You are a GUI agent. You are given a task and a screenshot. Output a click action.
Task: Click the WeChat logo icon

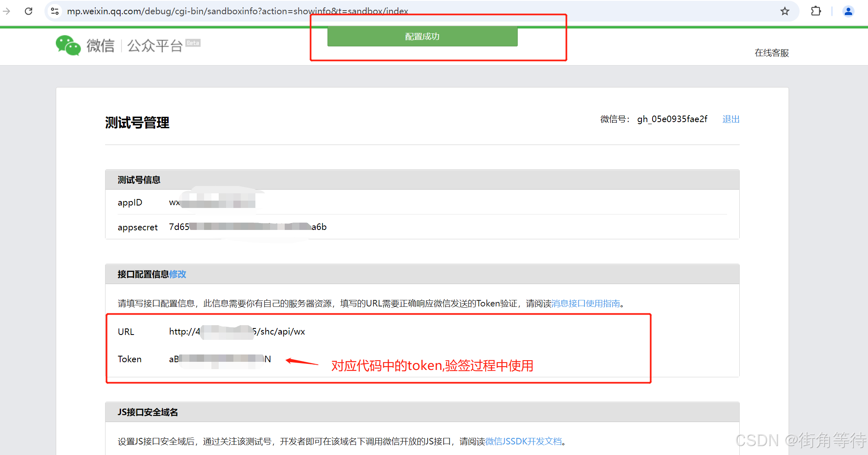68,45
